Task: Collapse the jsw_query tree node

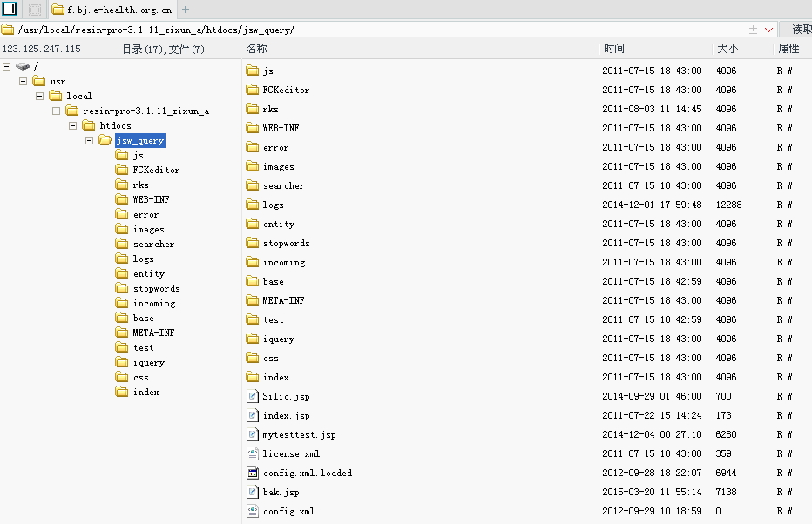Action: pos(90,140)
